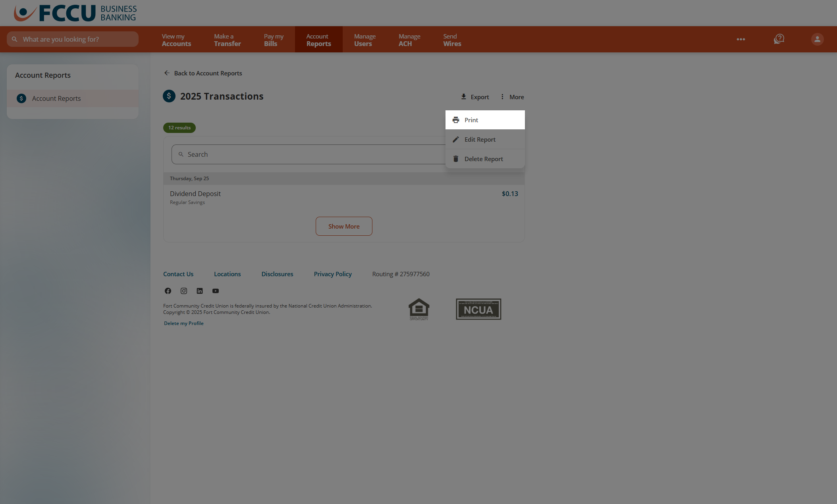Screen dimensions: 837x504
Task: Open the Privacy Policy link
Action: 332,274
